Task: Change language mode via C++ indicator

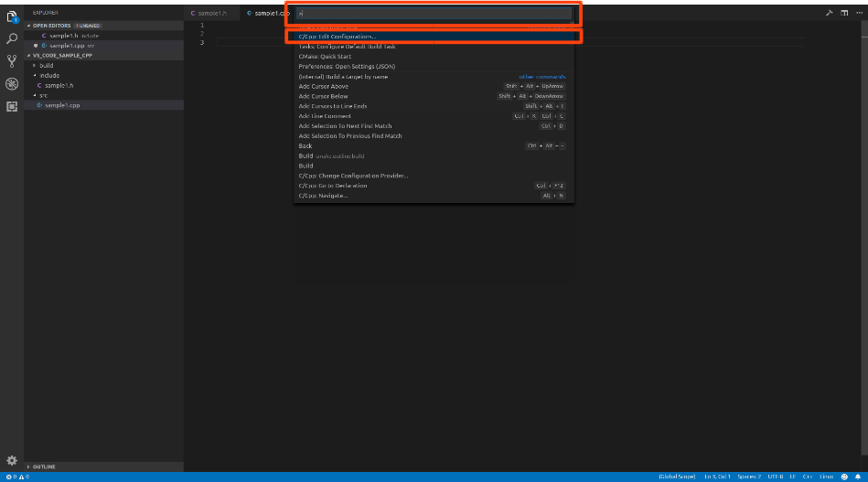Action: (808, 477)
